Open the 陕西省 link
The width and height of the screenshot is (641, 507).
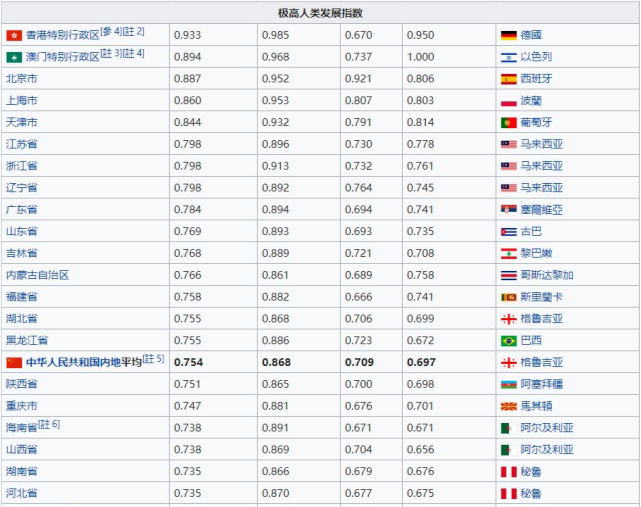[21, 384]
